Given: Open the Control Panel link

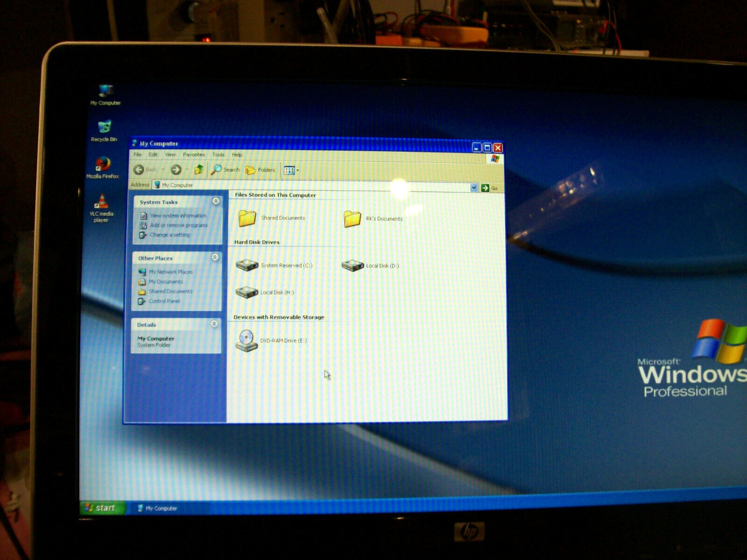Looking at the screenshot, I should point(164,301).
